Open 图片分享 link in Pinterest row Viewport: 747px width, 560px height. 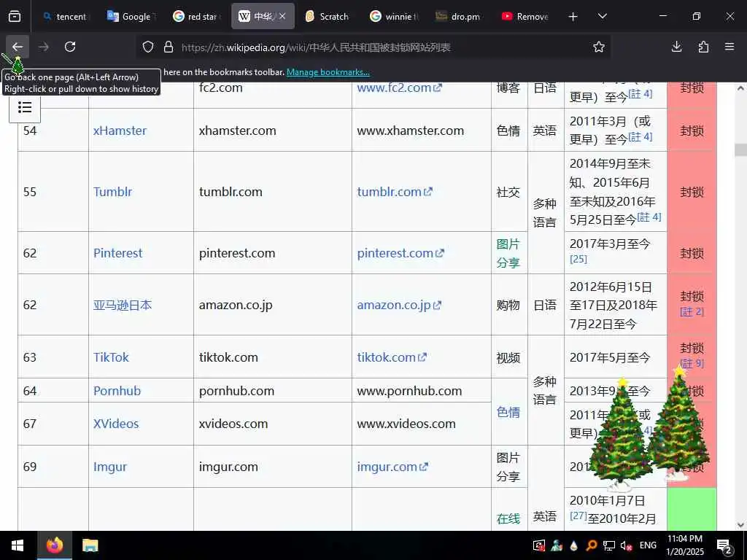(508, 253)
